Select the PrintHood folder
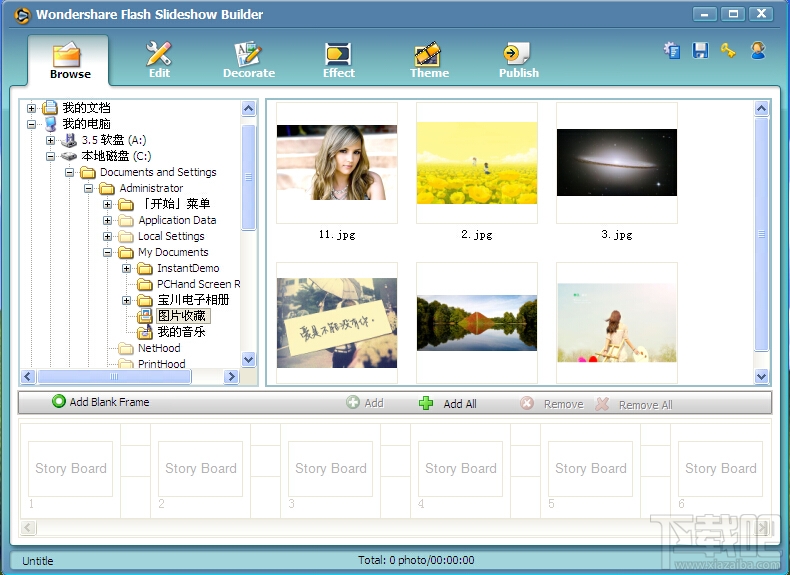This screenshot has height=575, width=790. pyautogui.click(x=161, y=364)
